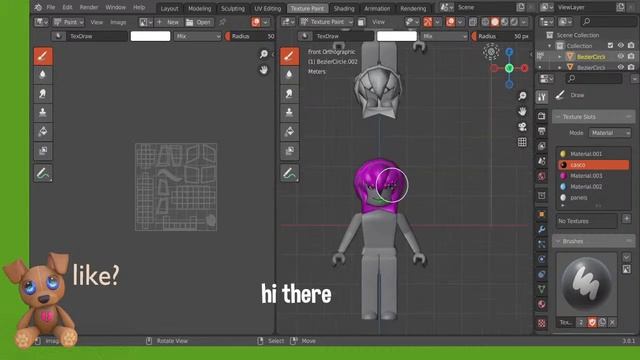Click the pan hand icon in 3D viewport
This screenshot has width=640, height=360.
[522, 111]
